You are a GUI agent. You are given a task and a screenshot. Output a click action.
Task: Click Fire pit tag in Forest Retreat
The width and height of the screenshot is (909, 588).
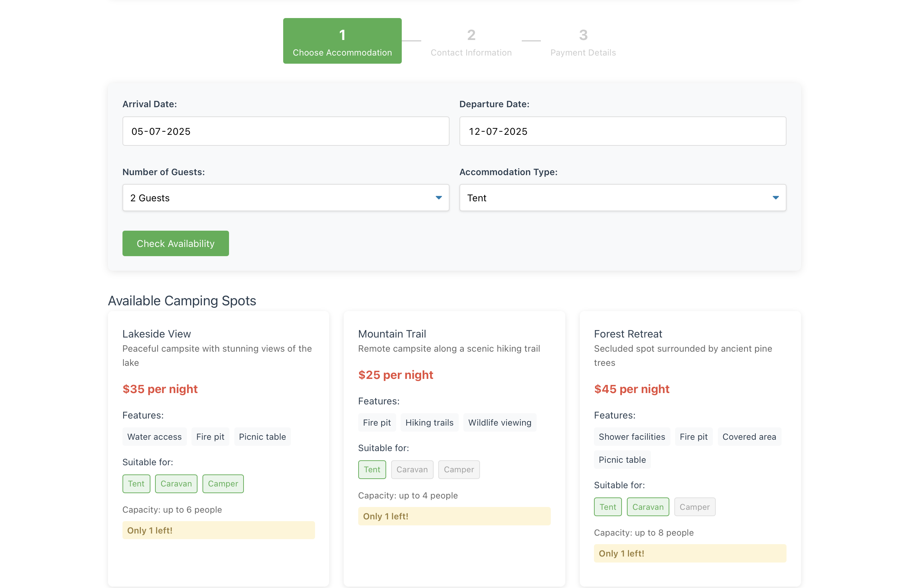click(693, 437)
